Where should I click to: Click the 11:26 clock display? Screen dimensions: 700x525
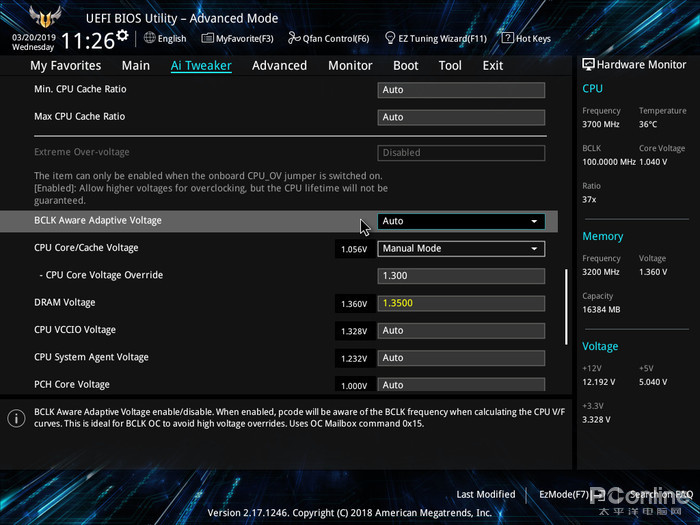(88, 41)
